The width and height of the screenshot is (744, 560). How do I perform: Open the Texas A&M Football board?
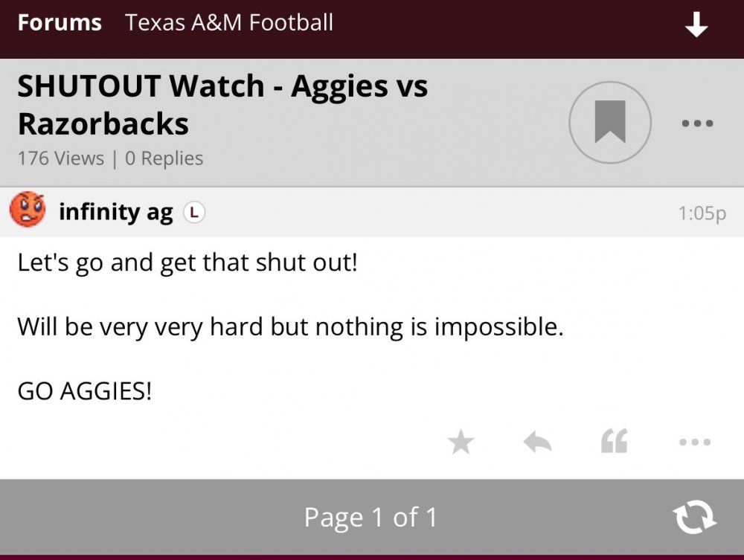coord(229,22)
